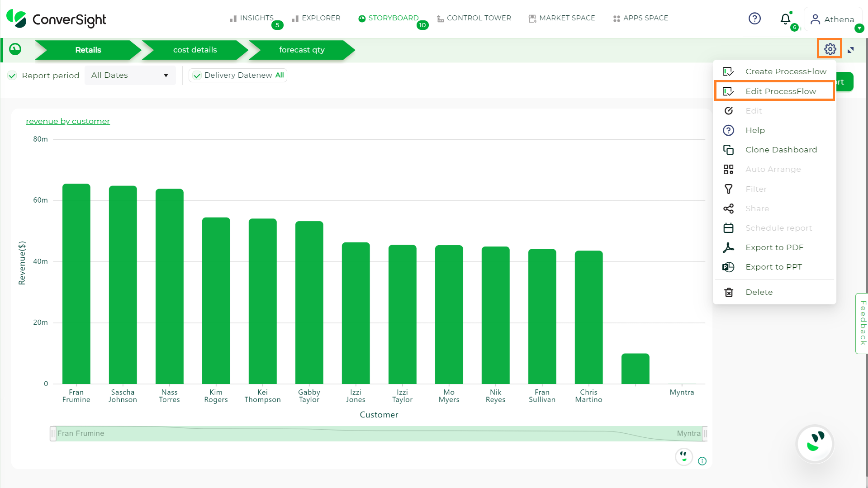Choose Help menu entry
The height and width of the screenshot is (488, 868).
pos(774,130)
